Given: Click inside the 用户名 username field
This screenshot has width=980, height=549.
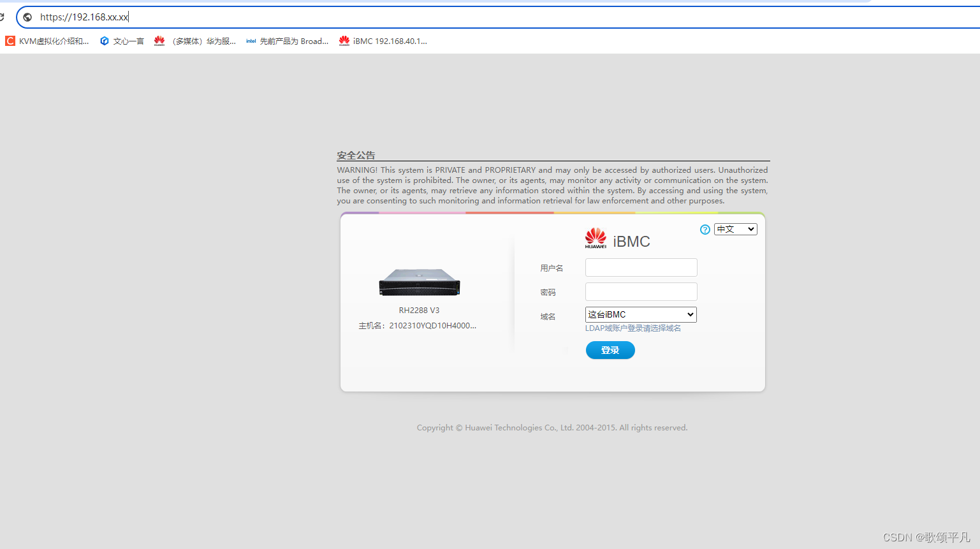Looking at the screenshot, I should click(640, 267).
